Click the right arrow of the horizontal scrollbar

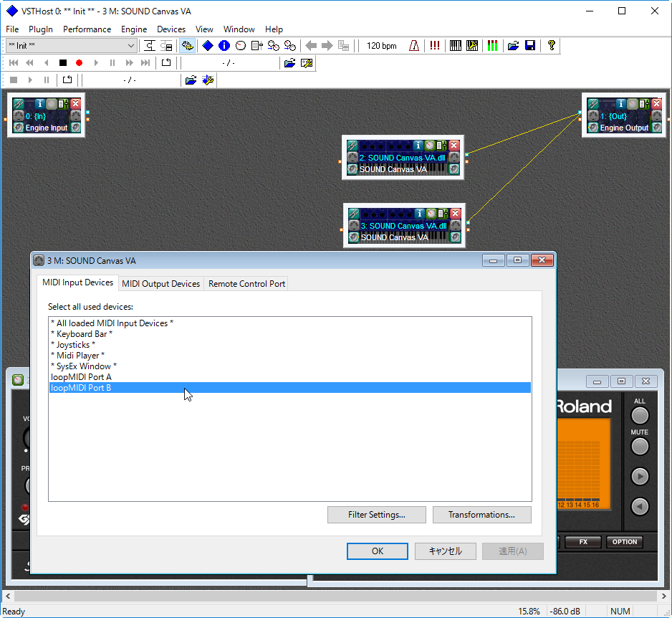(x=664, y=596)
